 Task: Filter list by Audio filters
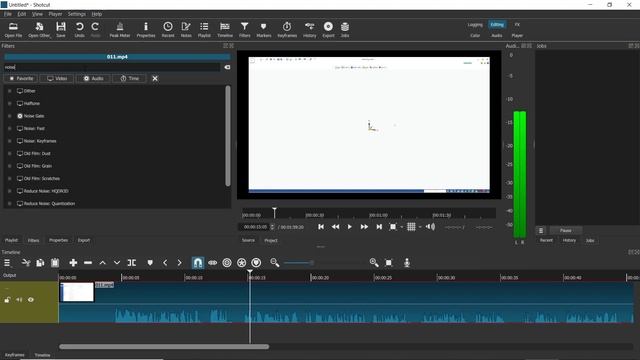[93, 78]
